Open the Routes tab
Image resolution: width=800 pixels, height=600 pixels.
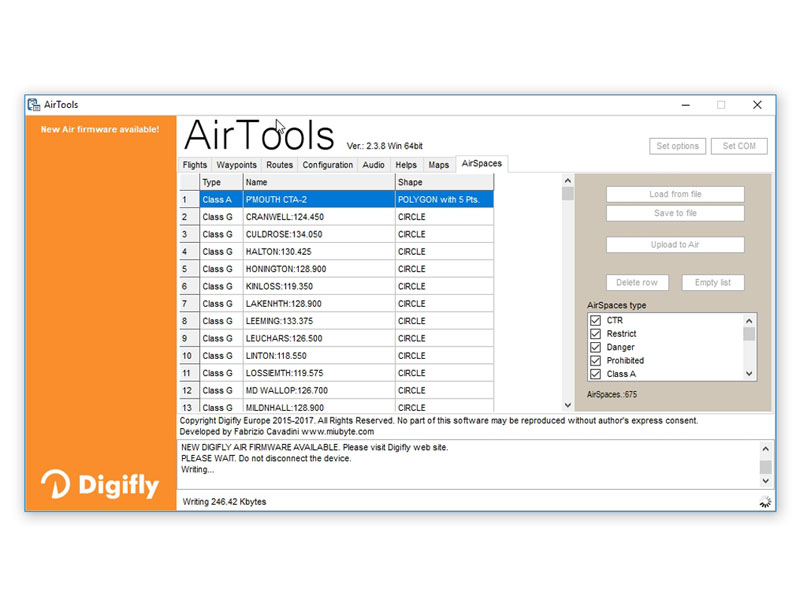(x=280, y=165)
